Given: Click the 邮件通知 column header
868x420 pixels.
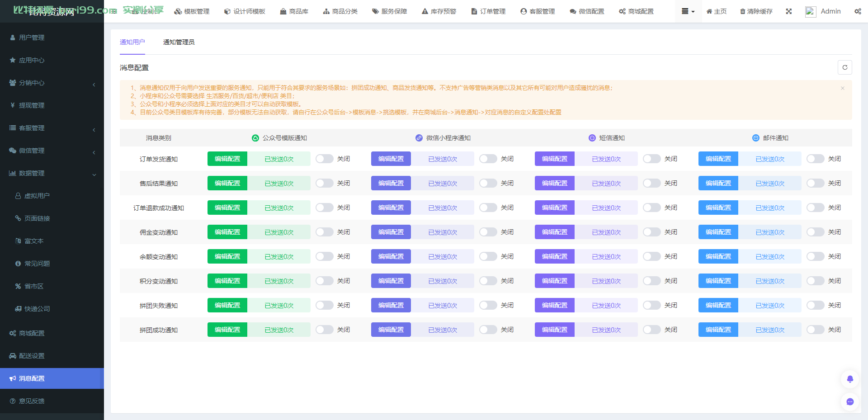Looking at the screenshot, I should click(x=770, y=138).
